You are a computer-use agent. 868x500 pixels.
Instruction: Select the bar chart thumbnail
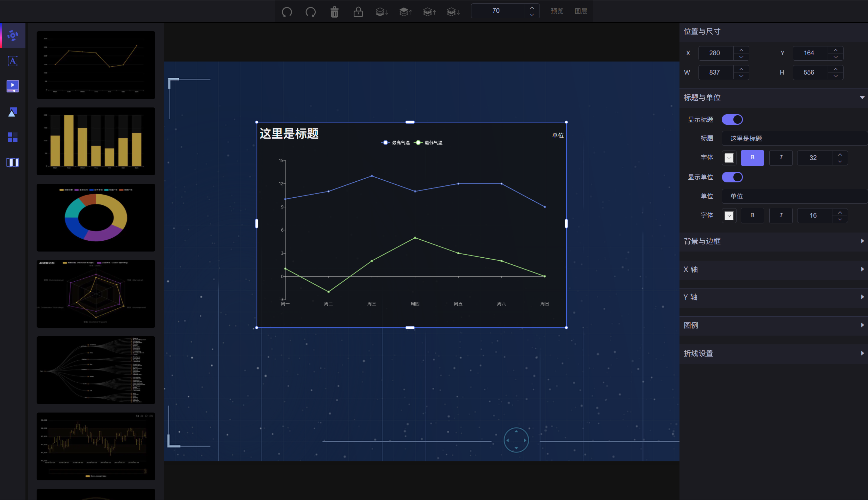[x=96, y=141]
